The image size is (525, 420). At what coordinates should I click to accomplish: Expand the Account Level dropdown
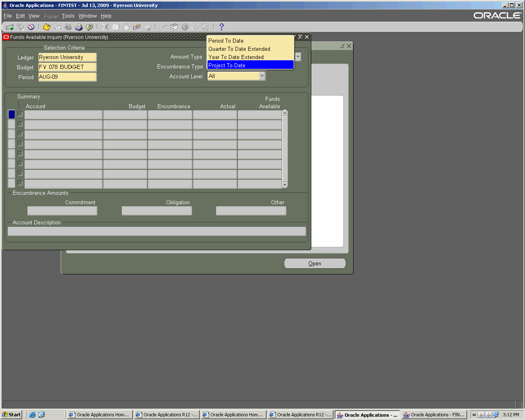point(262,76)
